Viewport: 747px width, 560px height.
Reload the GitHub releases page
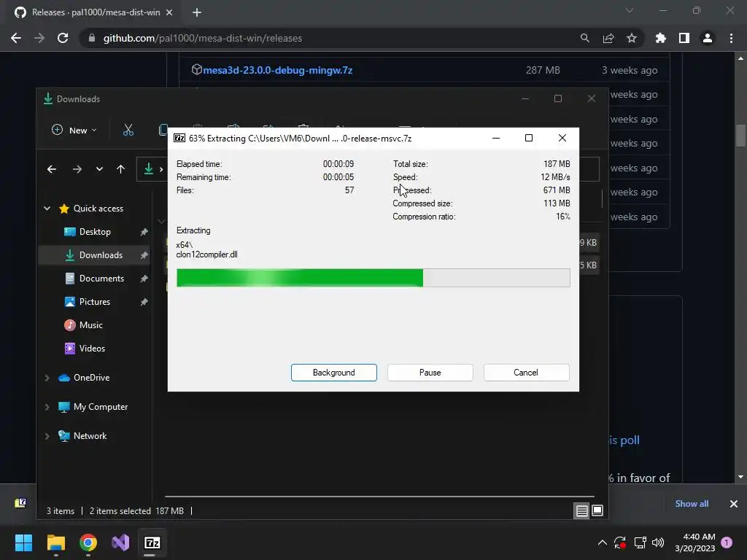(63, 38)
